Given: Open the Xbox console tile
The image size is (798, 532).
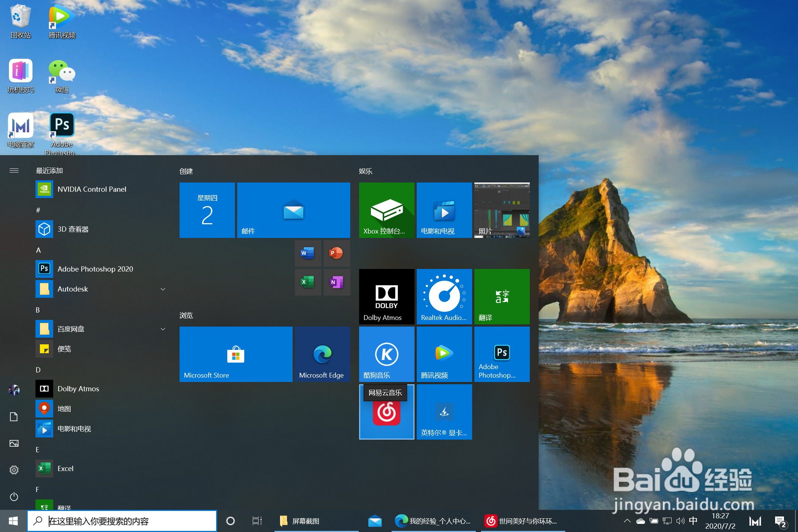Looking at the screenshot, I should point(386,210).
